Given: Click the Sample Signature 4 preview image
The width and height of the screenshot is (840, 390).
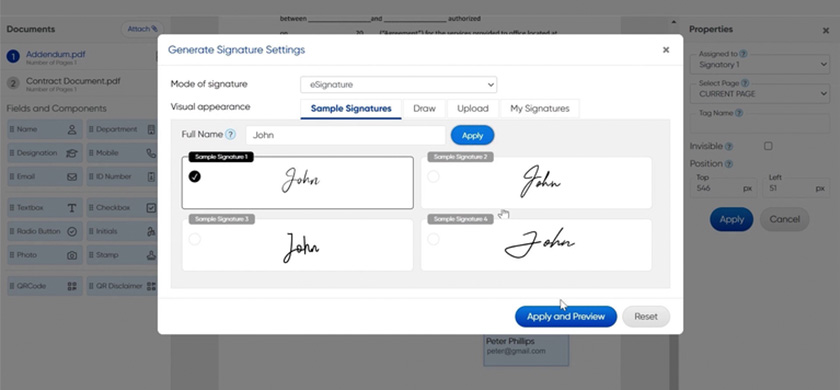Looking at the screenshot, I should 540,244.
